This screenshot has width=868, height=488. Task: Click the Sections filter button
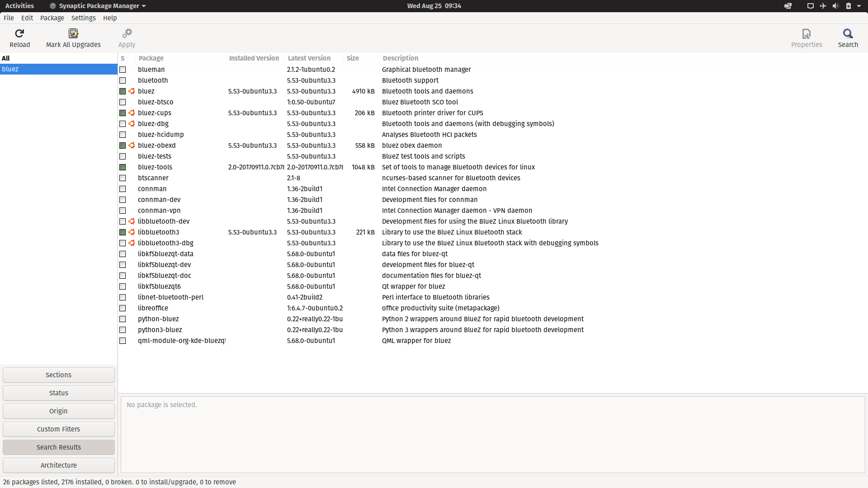[x=59, y=375]
